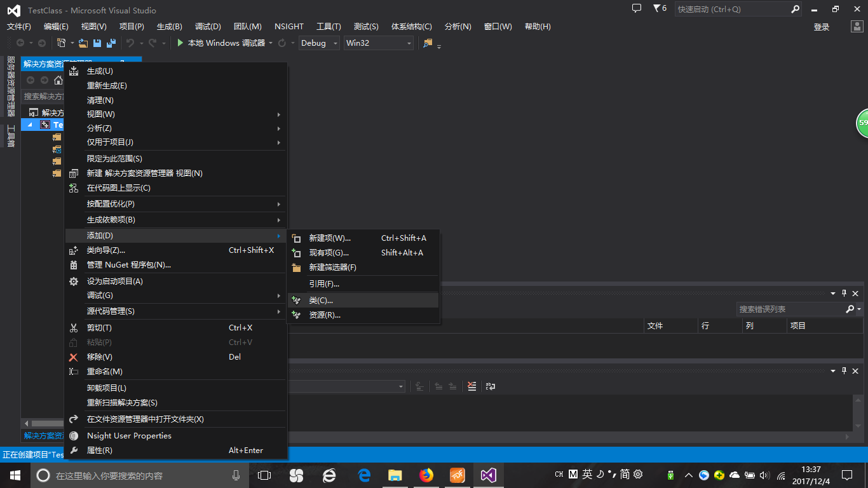Click the Save All toolbar icon

point(111,43)
